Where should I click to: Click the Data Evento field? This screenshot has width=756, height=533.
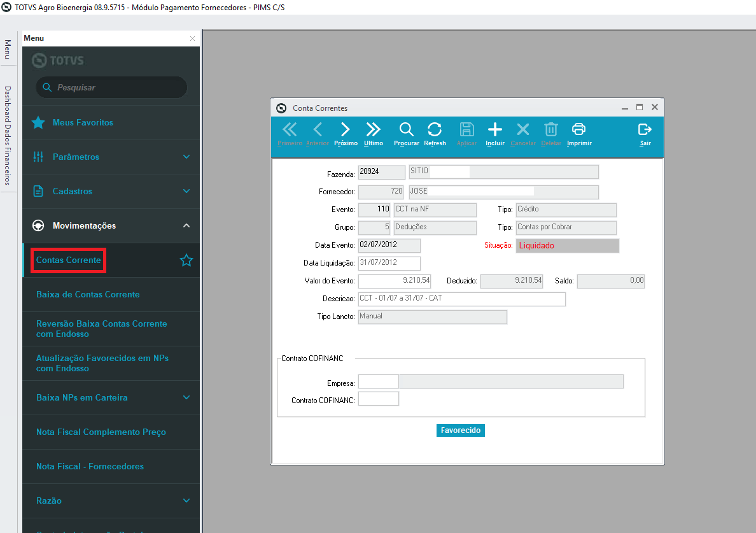[x=389, y=246]
